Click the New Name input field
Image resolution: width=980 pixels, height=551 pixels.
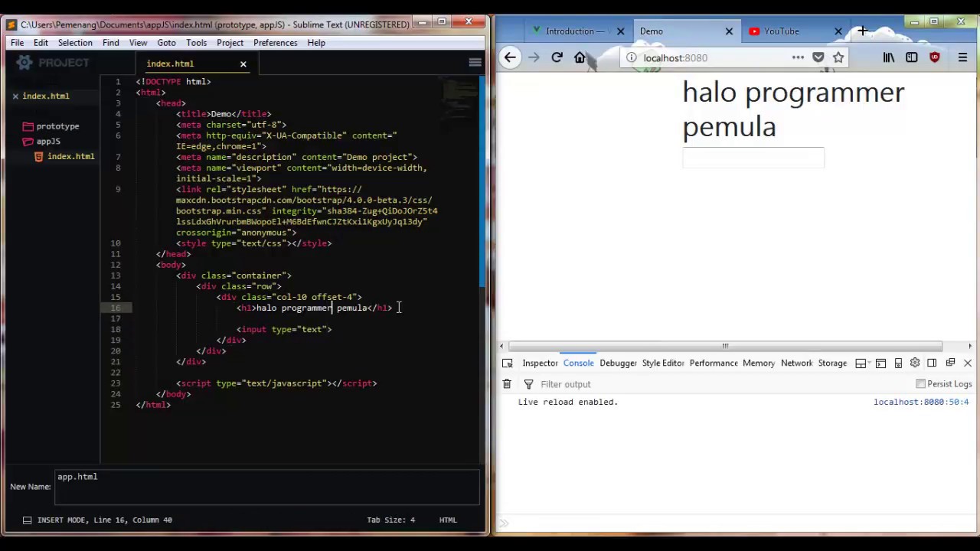[267, 486]
